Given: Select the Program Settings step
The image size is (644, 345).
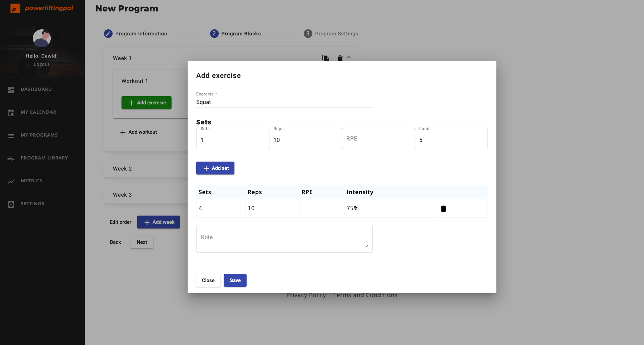Looking at the screenshot, I should pos(331,34).
